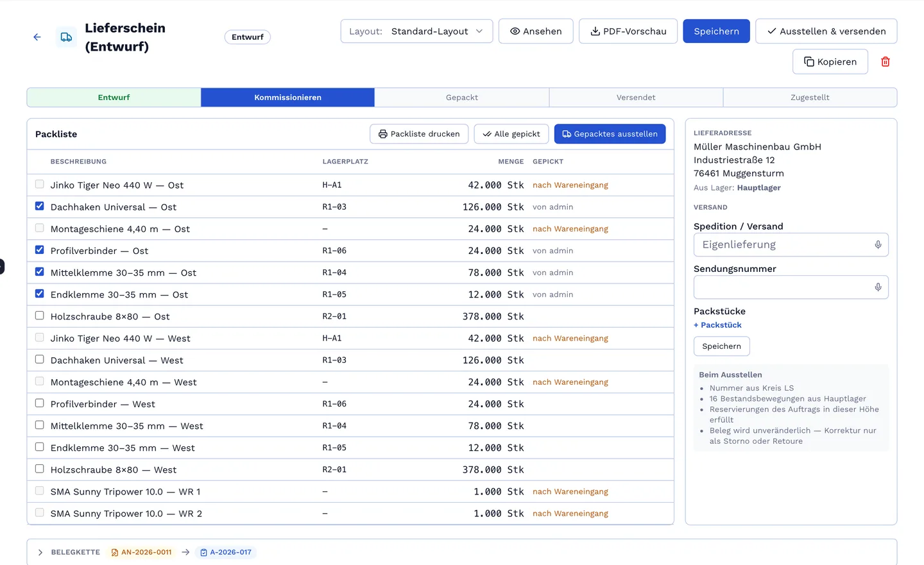Select the Gepackt step
The image size is (924, 565).
point(462,97)
